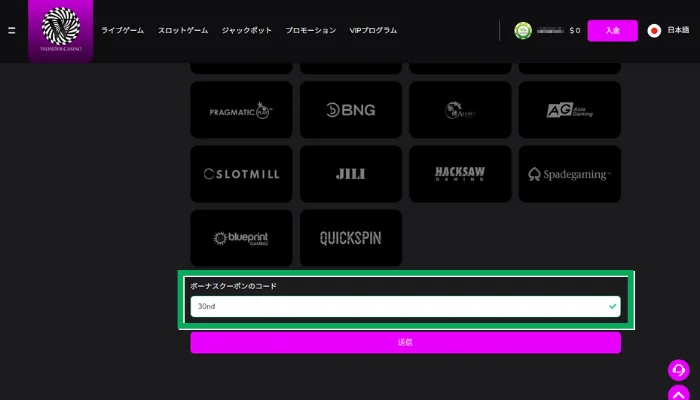Click the green user avatar icon

523,31
